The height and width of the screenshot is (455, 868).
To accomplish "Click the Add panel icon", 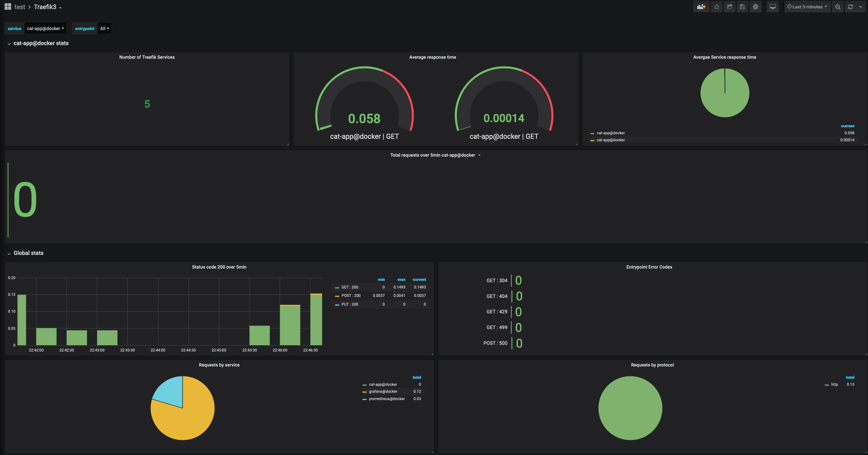I will tap(701, 7).
